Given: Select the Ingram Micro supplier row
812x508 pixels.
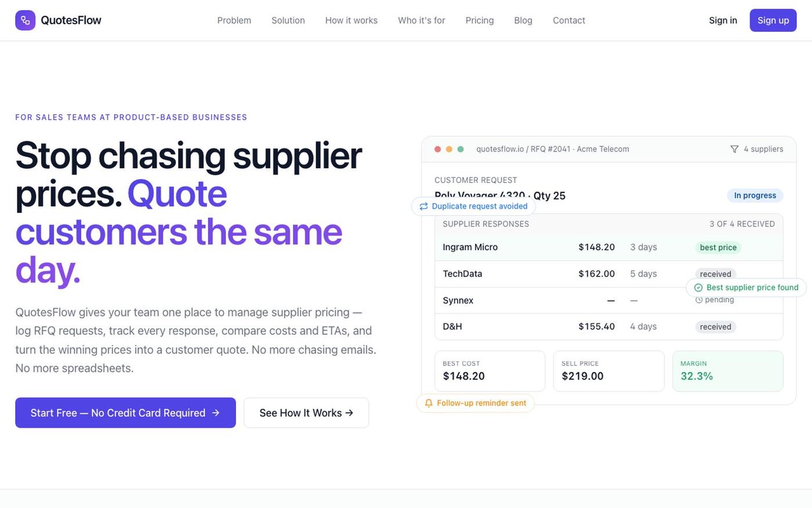Looking at the screenshot, I should [x=609, y=247].
